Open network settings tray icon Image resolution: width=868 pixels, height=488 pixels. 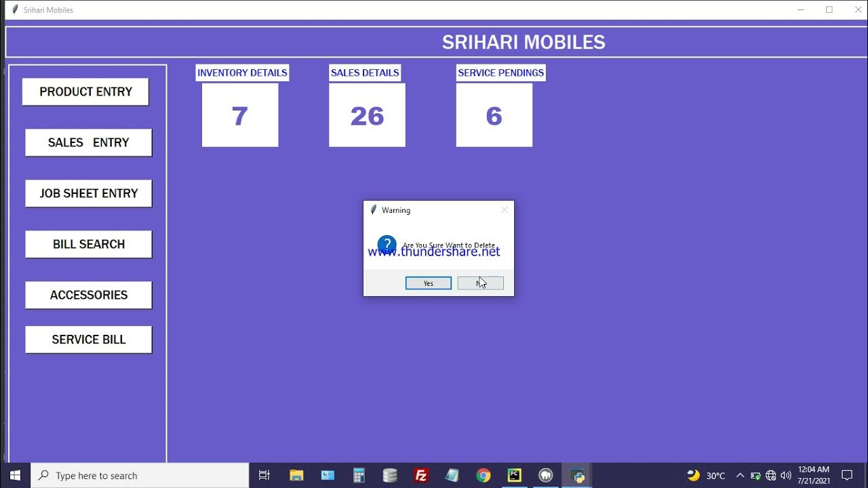(x=770, y=475)
